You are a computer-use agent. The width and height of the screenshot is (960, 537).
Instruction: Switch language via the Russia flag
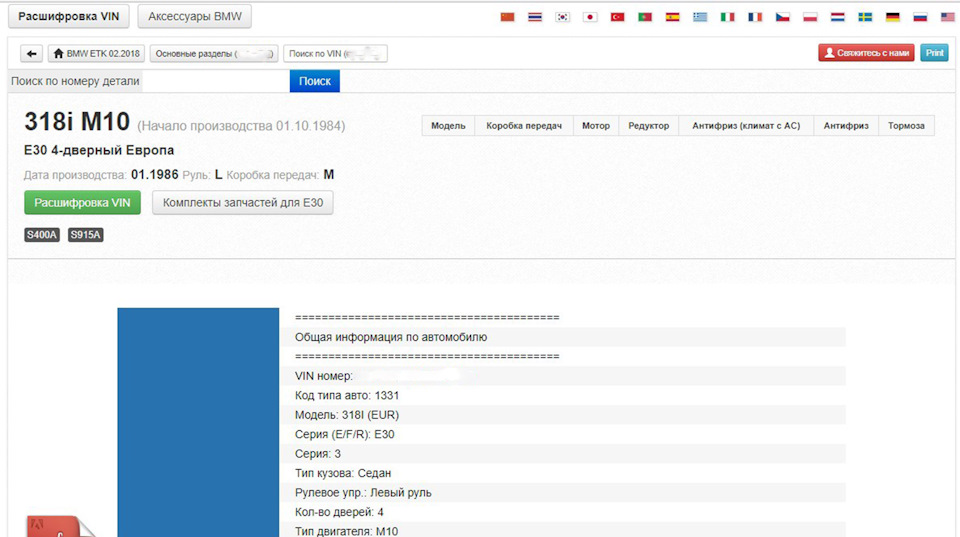point(920,17)
